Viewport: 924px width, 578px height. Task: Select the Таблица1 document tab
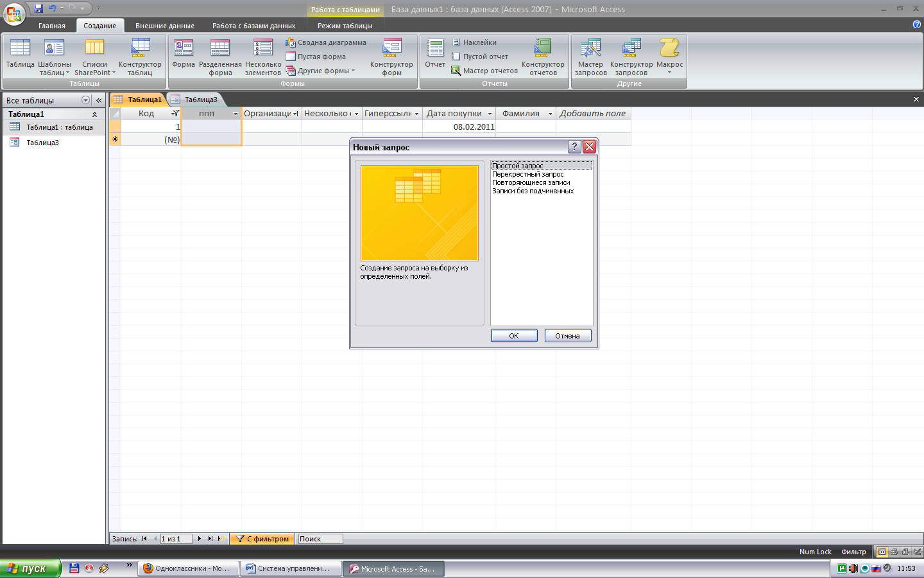click(x=138, y=100)
